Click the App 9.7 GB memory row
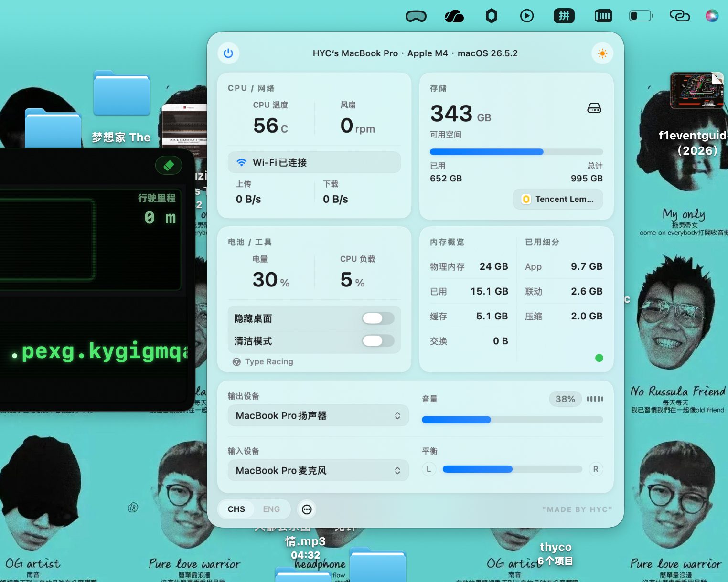This screenshot has height=582, width=728. [564, 266]
